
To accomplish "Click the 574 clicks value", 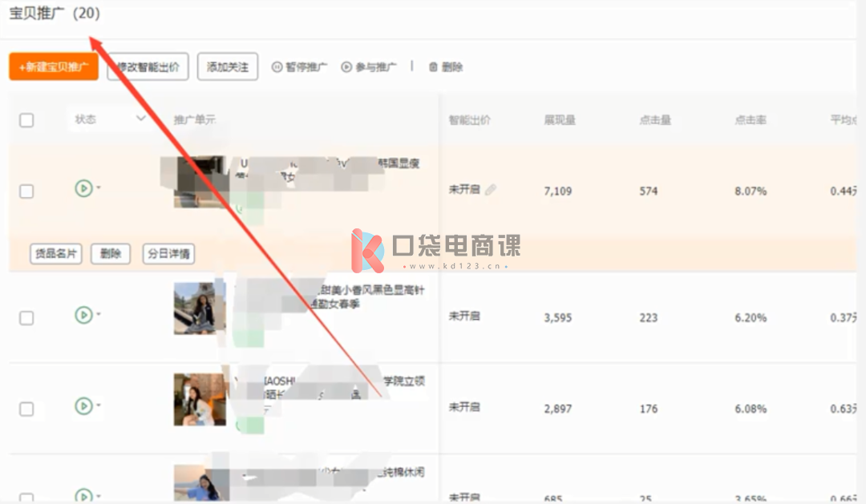I will [649, 191].
